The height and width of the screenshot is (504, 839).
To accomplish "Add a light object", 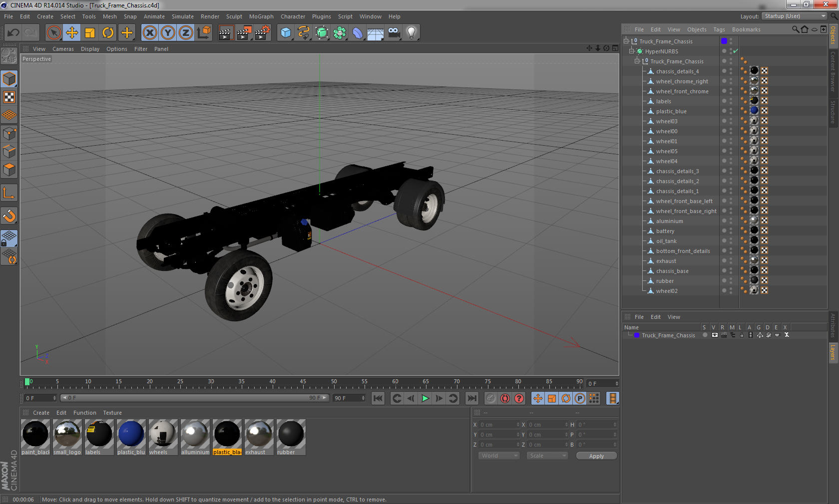I will [x=412, y=33].
